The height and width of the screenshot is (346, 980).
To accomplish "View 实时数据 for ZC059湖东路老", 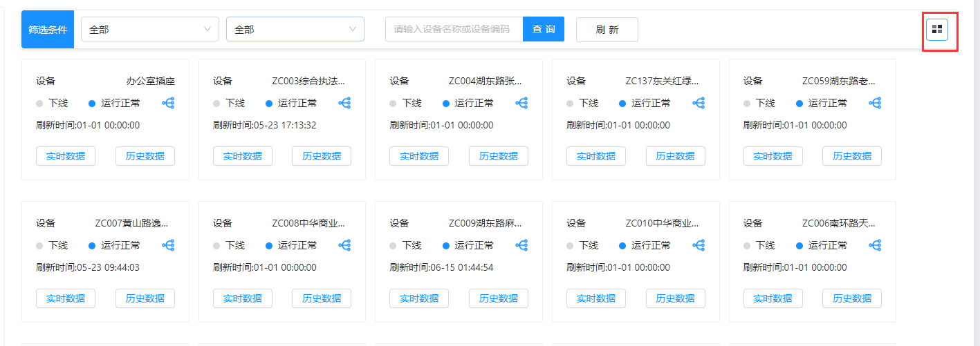I will click(773, 156).
